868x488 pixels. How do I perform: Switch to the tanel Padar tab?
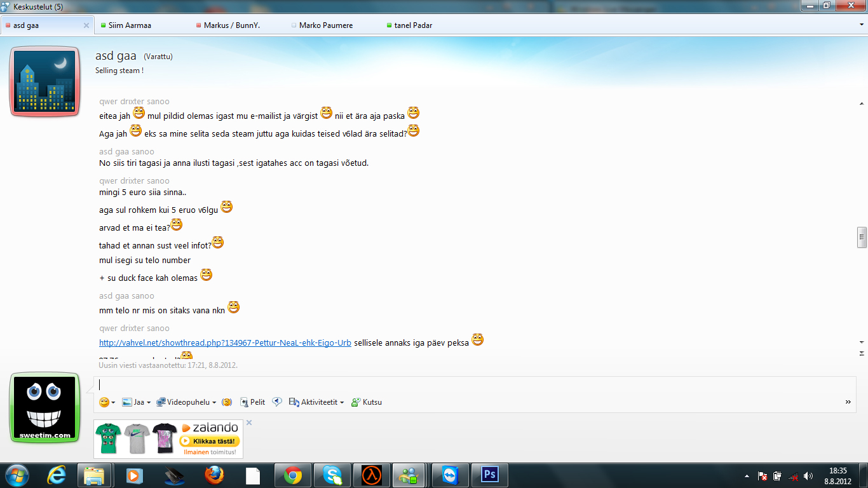409,25
